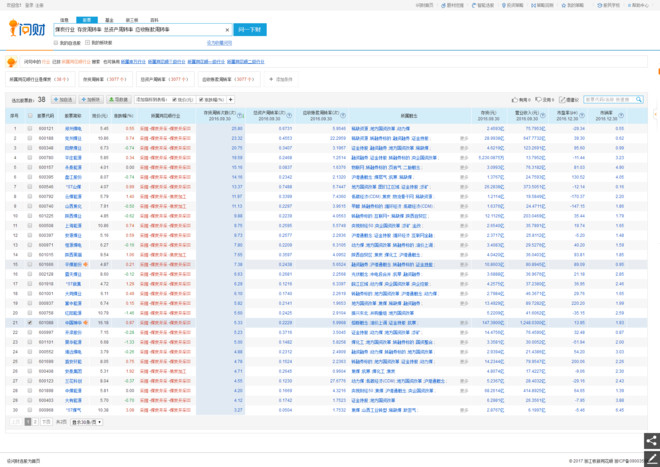Toggle the select-all checkbox in the table header
The height and width of the screenshot is (467, 660).
coord(30,116)
